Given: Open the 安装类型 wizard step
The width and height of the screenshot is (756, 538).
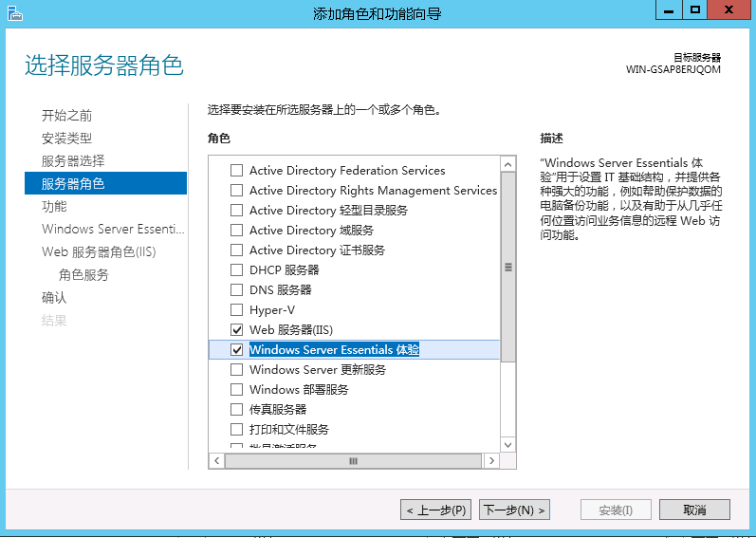Looking at the screenshot, I should pos(66,139).
